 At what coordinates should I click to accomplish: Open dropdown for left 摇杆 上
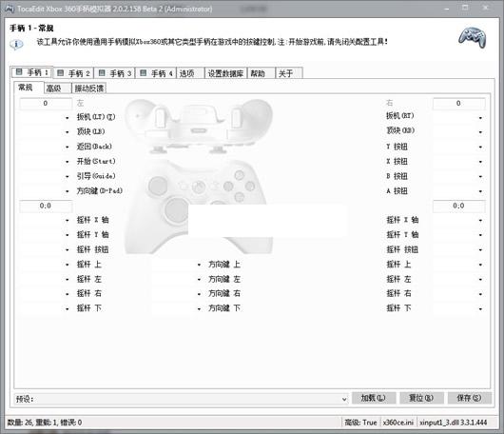[x=68, y=265]
